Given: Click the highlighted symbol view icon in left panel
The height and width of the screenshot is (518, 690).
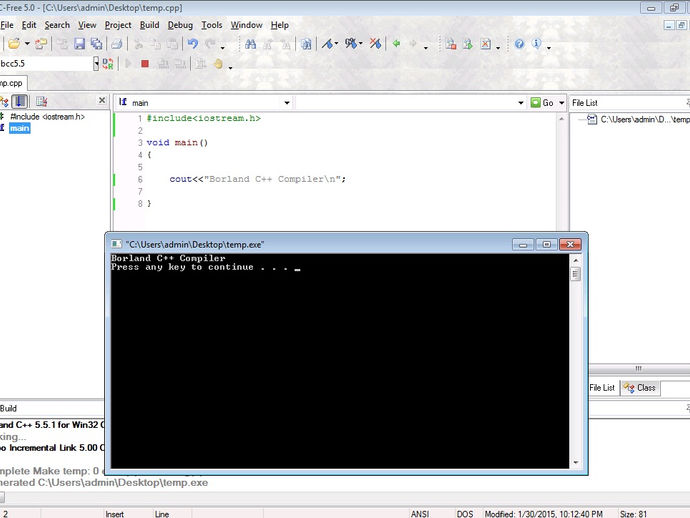Looking at the screenshot, I should 19,102.
